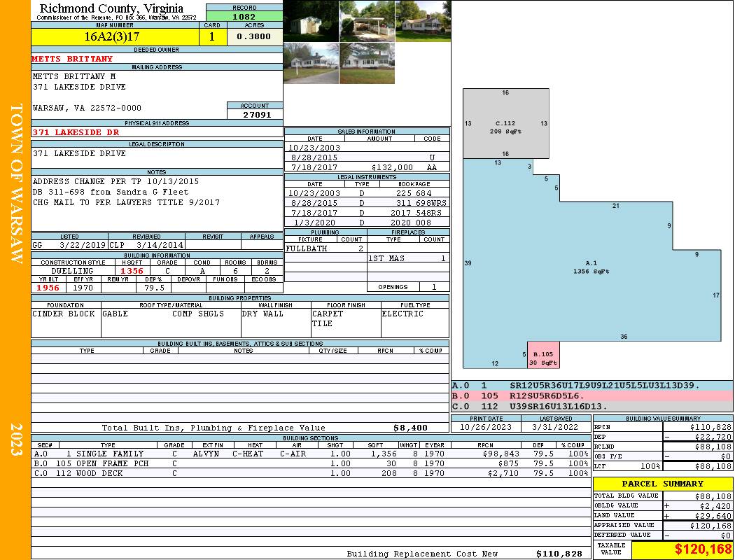Select the gray wood deck C.112 area
Image resolution: width=735 pixels, height=560 pixels.
pos(505,124)
